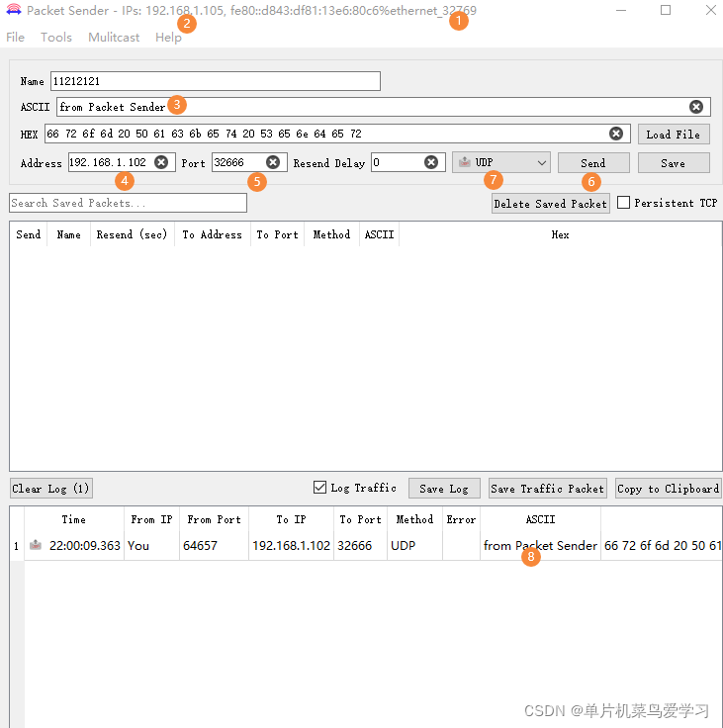Viewport: 723px width, 728px height.
Task: Click the Load File button
Action: 674,135
